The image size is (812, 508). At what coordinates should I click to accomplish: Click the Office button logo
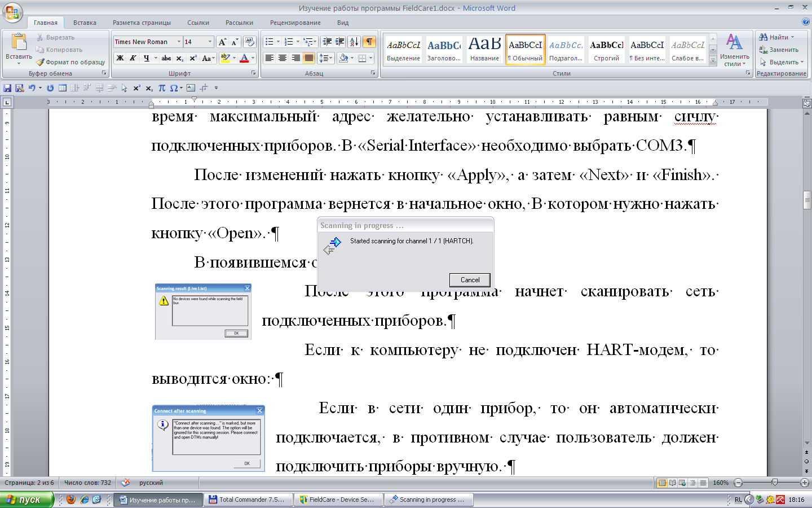click(x=12, y=12)
